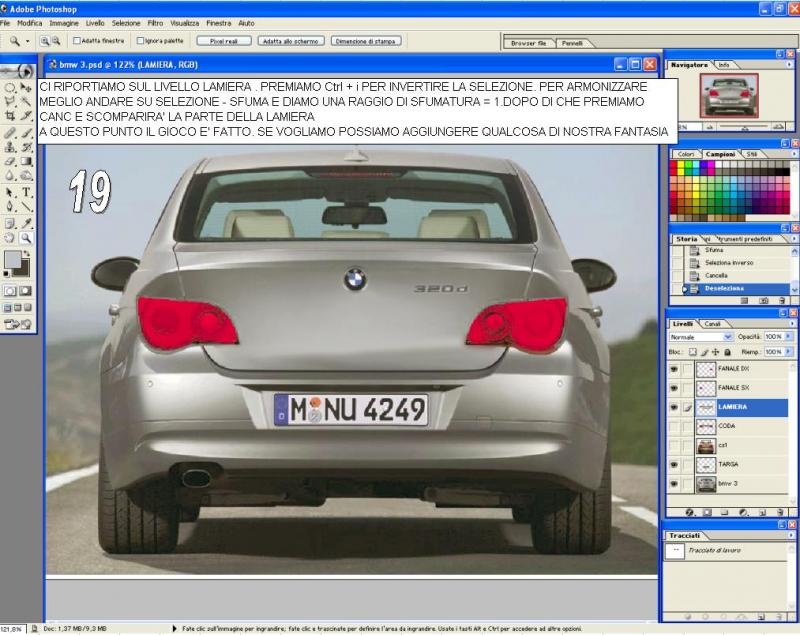Screen dimensions: 800x635
Task: Show the CODA layer
Action: tap(674, 426)
